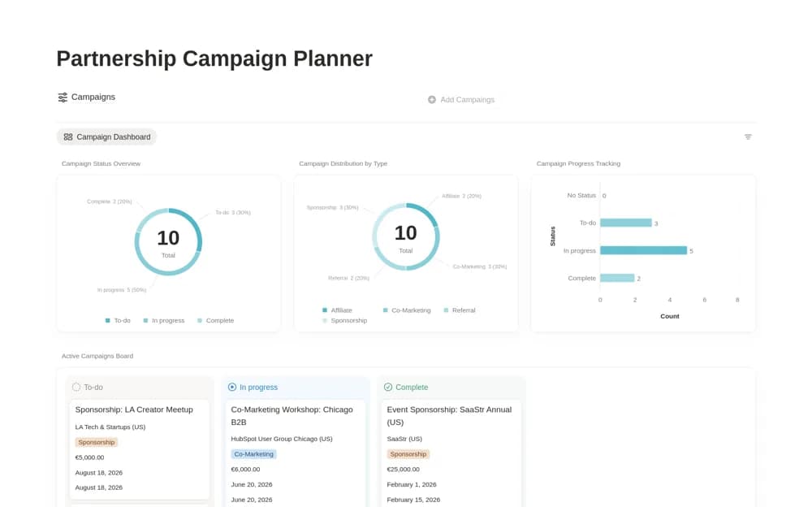Click the Add Campaigns button
The image size is (812, 507).
[x=461, y=100]
